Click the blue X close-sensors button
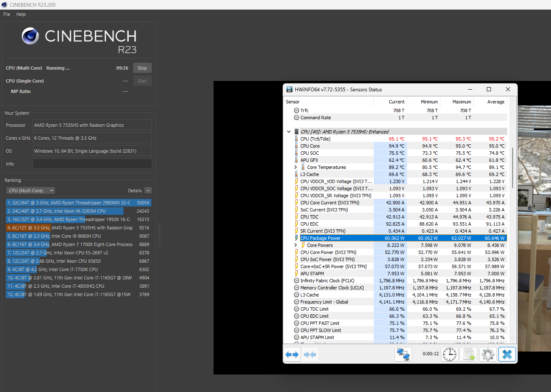 [507, 354]
